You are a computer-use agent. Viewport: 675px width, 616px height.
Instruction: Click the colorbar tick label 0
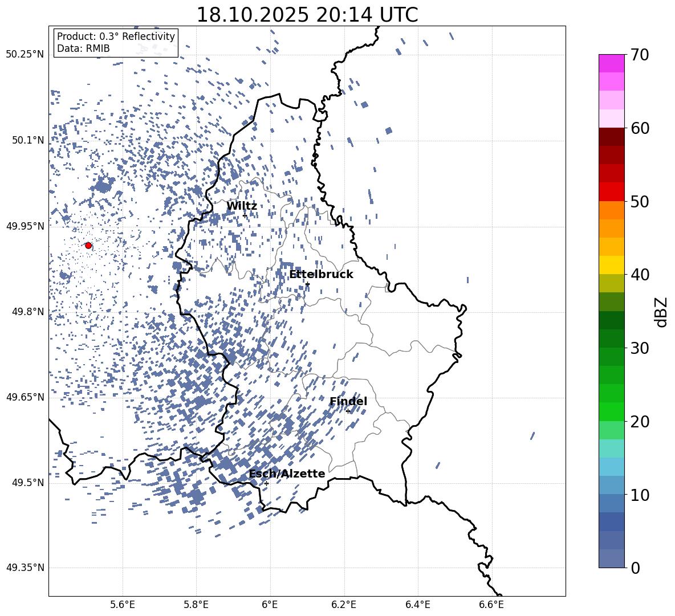coord(635,568)
